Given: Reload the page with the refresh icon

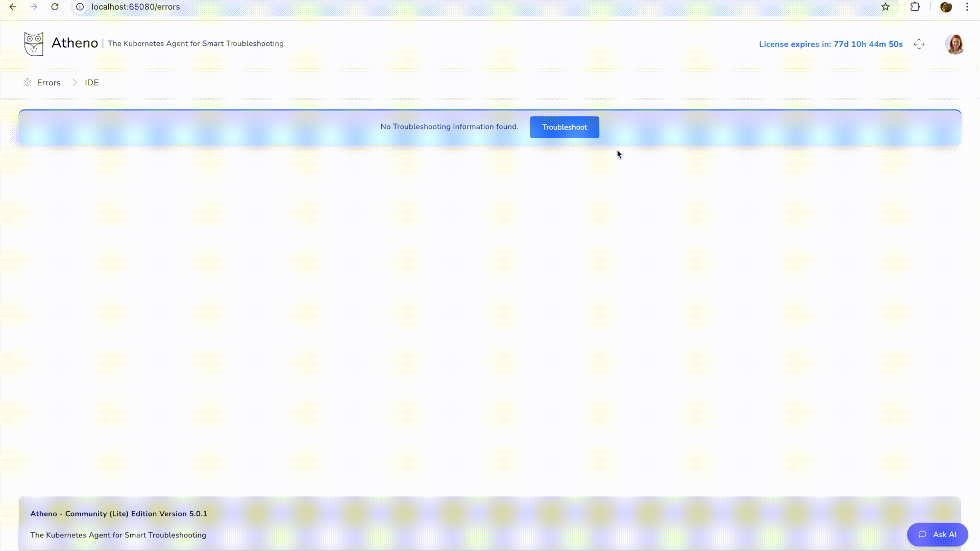Looking at the screenshot, I should (x=55, y=7).
